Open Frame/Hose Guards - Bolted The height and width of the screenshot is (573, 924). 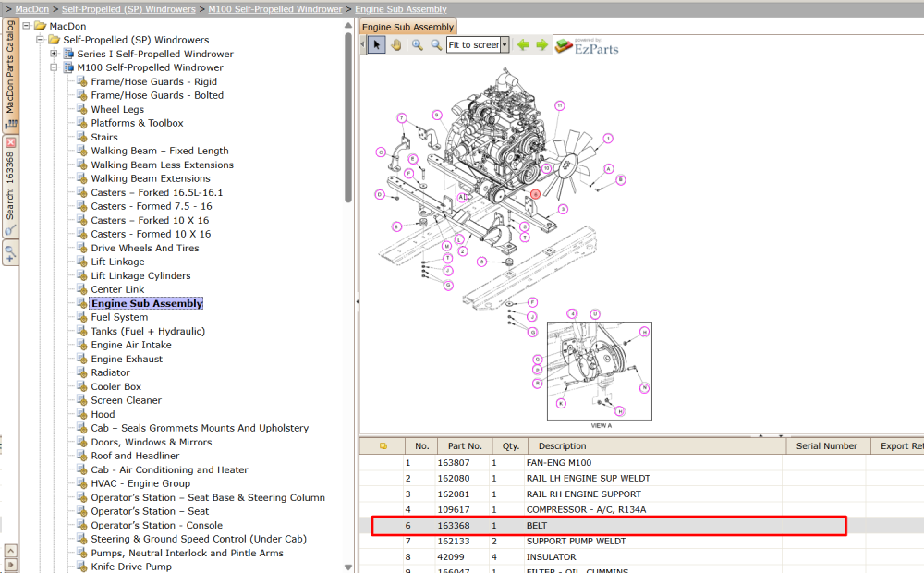pos(157,95)
